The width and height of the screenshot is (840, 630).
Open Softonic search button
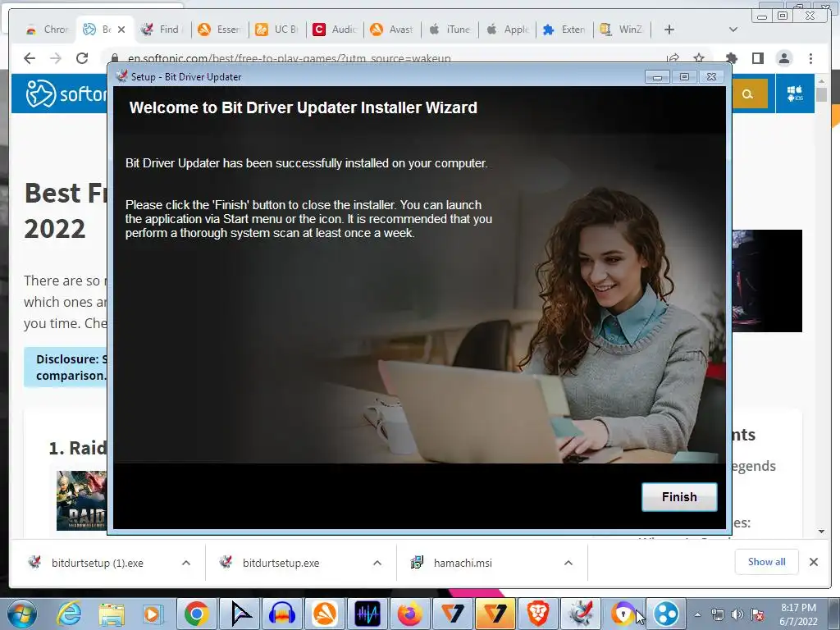click(748, 94)
